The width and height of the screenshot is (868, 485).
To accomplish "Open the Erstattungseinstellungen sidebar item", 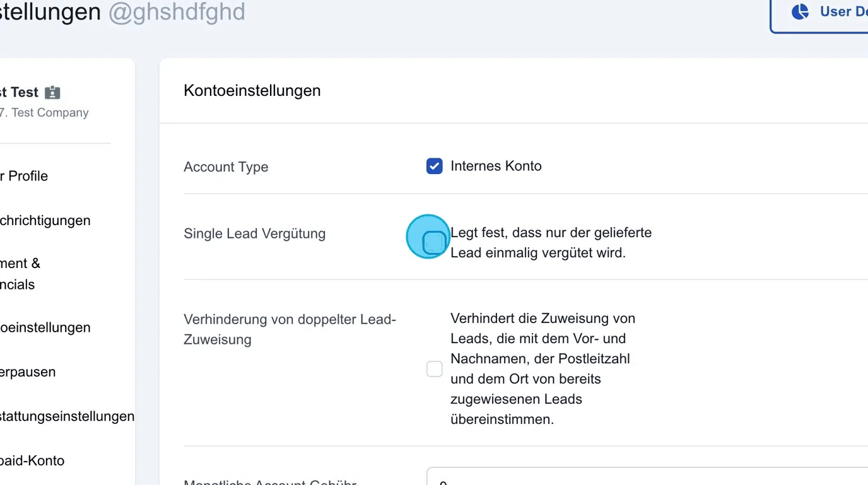I will pos(67,416).
